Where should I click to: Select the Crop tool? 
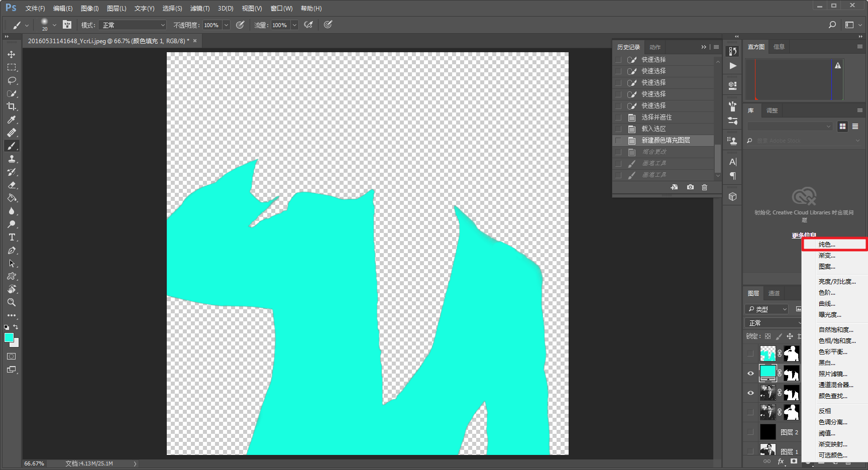coord(12,106)
